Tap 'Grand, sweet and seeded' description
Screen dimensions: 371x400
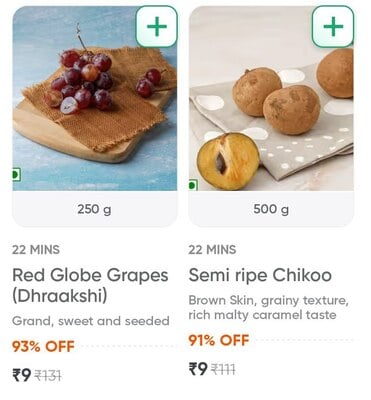tap(91, 321)
